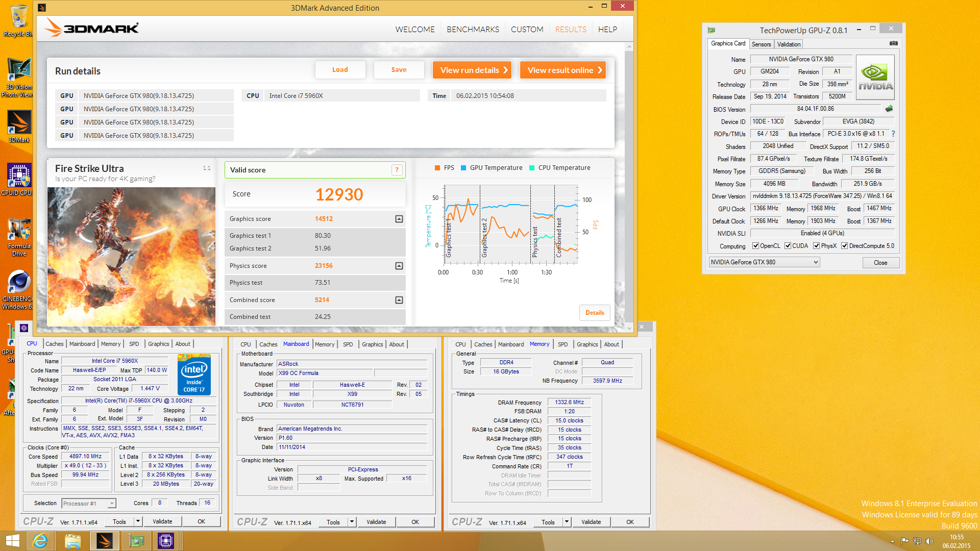
Task: Click the Valid score help question mark
Action: (397, 170)
